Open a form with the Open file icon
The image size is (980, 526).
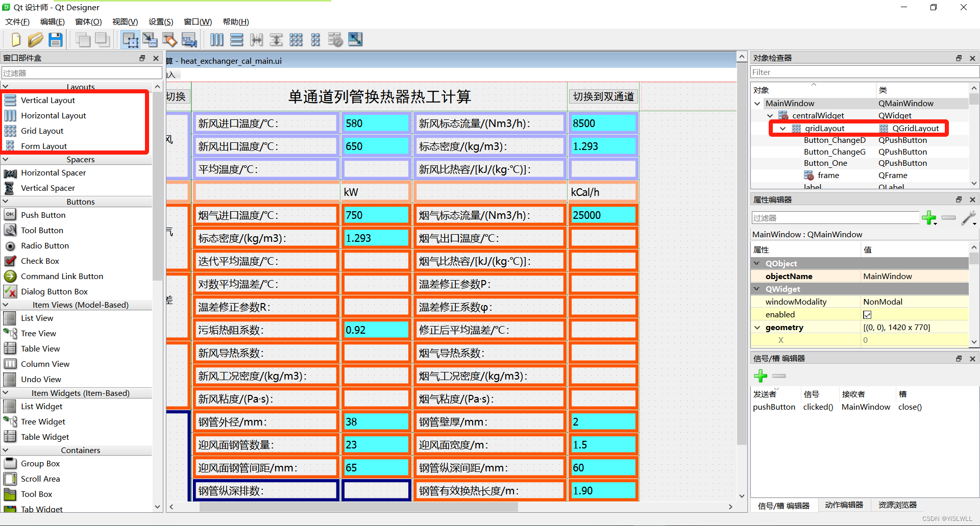coord(36,40)
